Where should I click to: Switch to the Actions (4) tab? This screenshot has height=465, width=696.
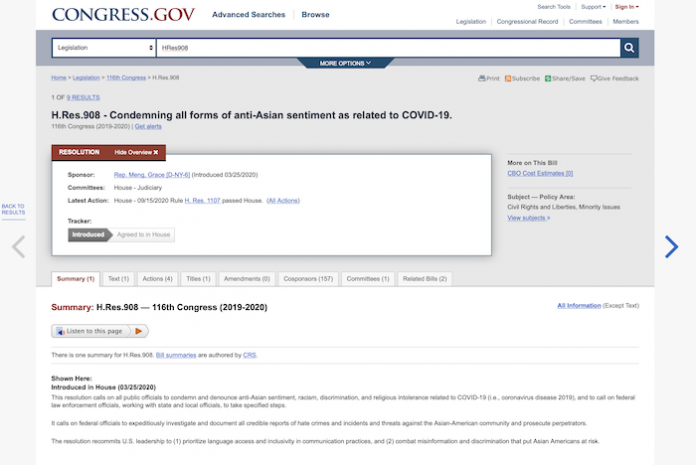[157, 279]
